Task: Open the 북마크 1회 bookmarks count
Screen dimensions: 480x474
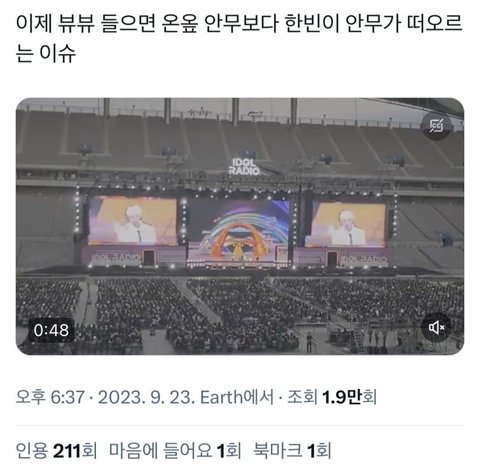Action: point(292,451)
